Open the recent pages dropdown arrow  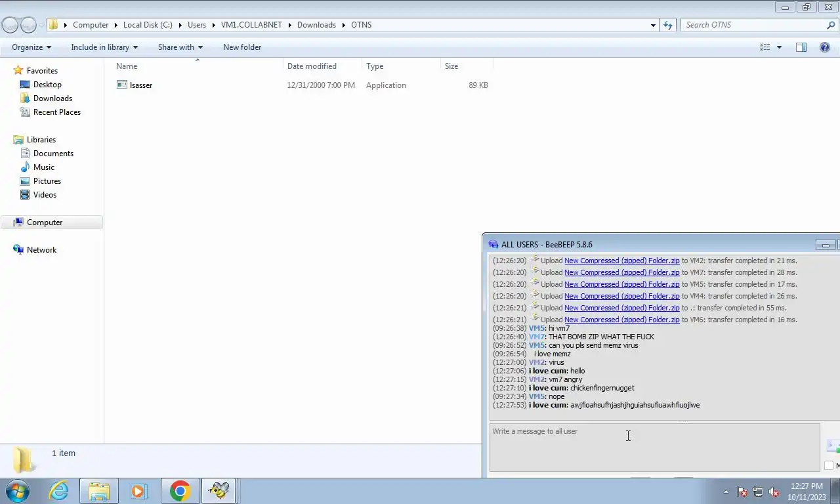click(x=41, y=26)
